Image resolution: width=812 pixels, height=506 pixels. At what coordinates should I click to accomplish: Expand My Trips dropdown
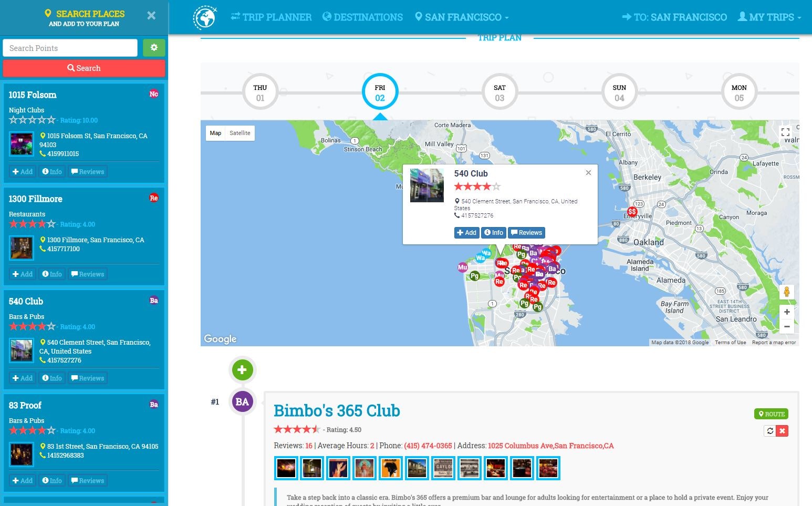click(769, 17)
